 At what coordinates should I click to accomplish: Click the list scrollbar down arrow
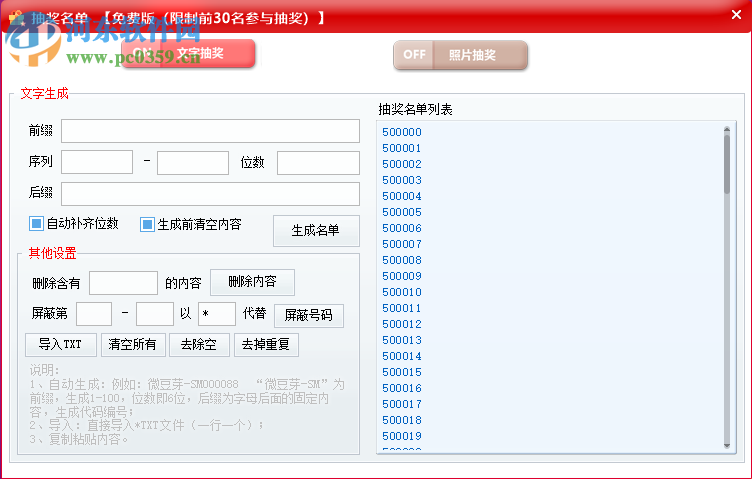pos(727,446)
